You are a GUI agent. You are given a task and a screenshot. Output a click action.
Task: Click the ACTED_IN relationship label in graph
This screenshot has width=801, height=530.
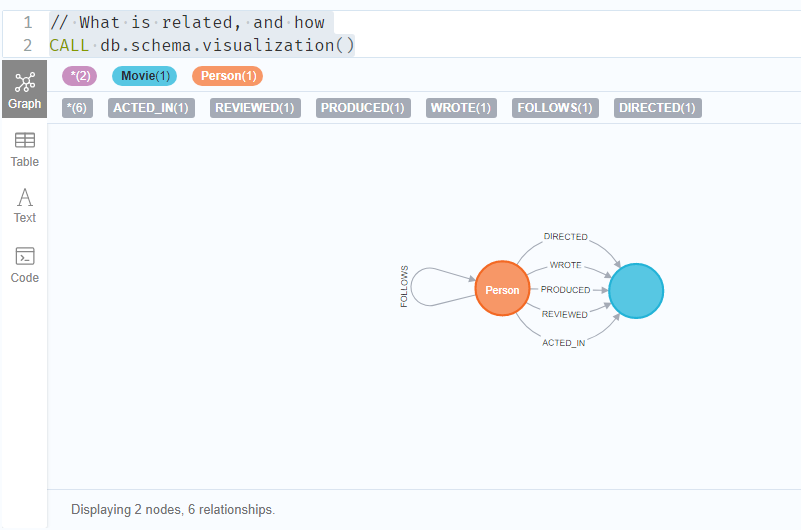click(x=564, y=343)
